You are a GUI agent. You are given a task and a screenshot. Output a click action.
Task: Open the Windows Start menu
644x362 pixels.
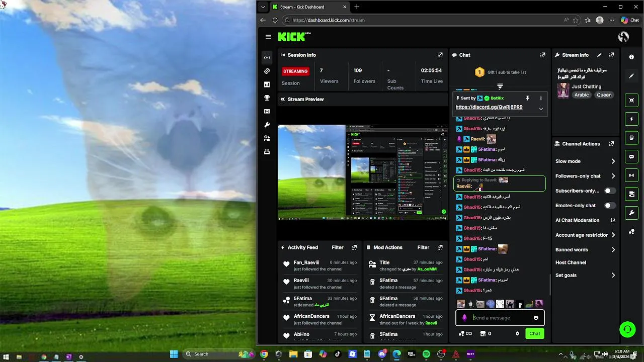[174, 354]
